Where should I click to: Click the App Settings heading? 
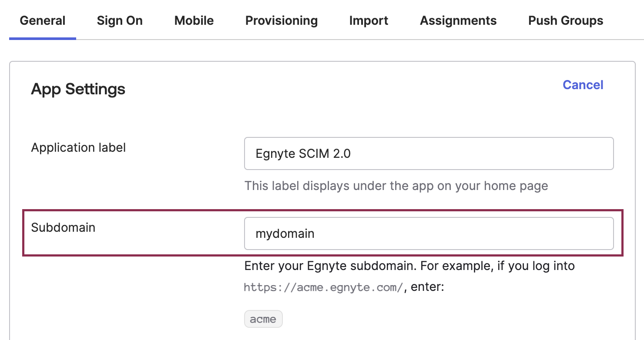78,89
